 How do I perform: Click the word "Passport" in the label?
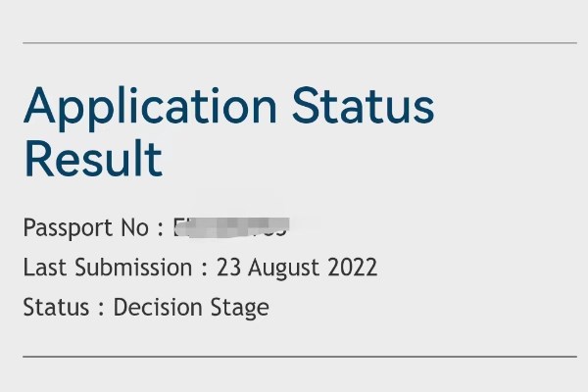point(67,228)
